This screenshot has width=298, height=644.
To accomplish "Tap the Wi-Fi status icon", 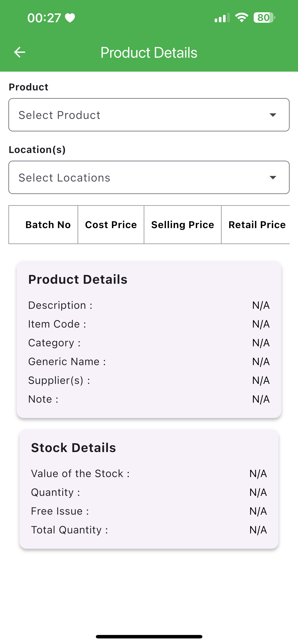I will click(241, 18).
